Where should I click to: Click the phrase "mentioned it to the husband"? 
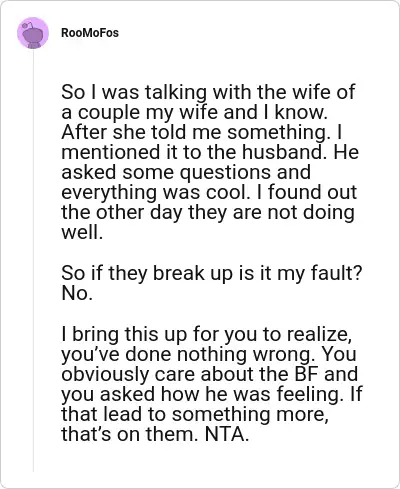click(x=192, y=152)
